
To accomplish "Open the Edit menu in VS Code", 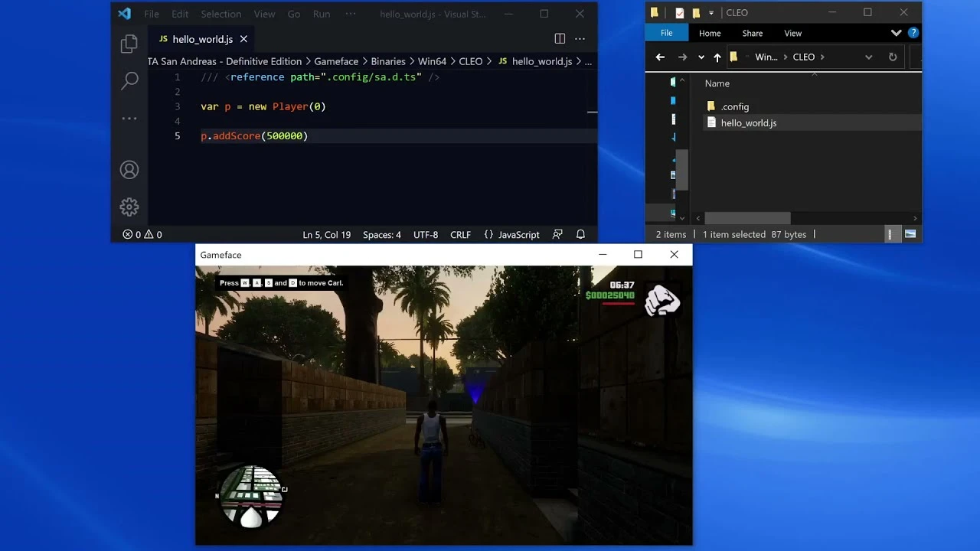I will pos(180,14).
